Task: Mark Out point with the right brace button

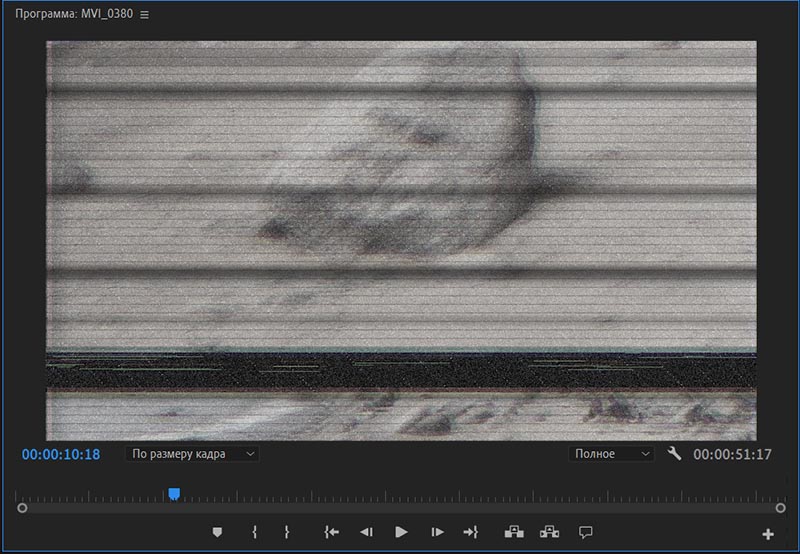Action: (287, 532)
